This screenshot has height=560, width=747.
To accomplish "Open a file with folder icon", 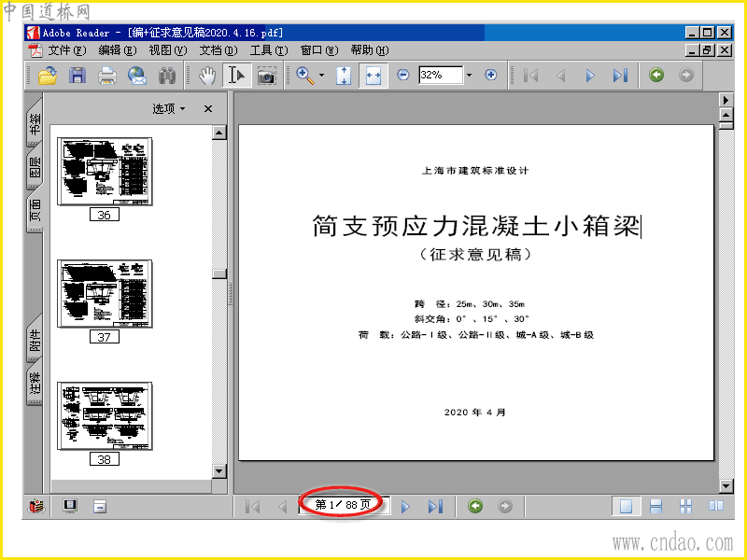I will 48,76.
